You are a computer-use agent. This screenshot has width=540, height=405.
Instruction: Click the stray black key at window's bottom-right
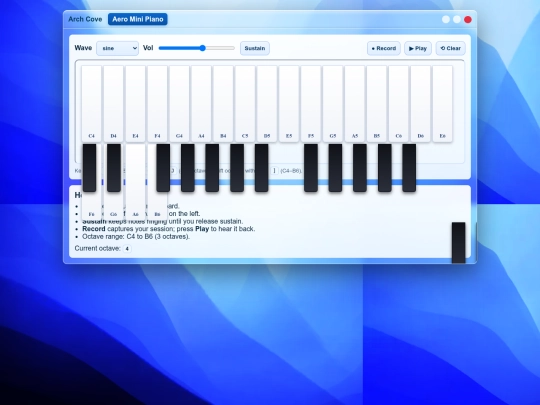[x=459, y=243]
